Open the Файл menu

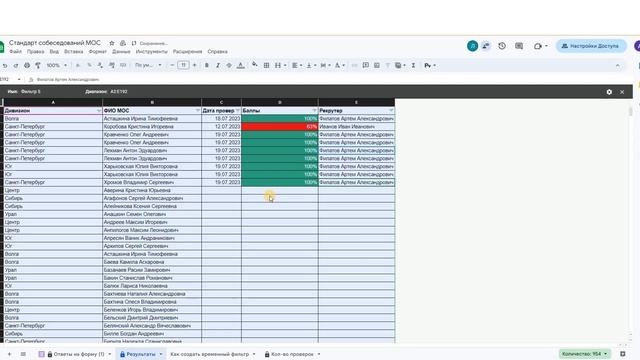pyautogui.click(x=16, y=52)
